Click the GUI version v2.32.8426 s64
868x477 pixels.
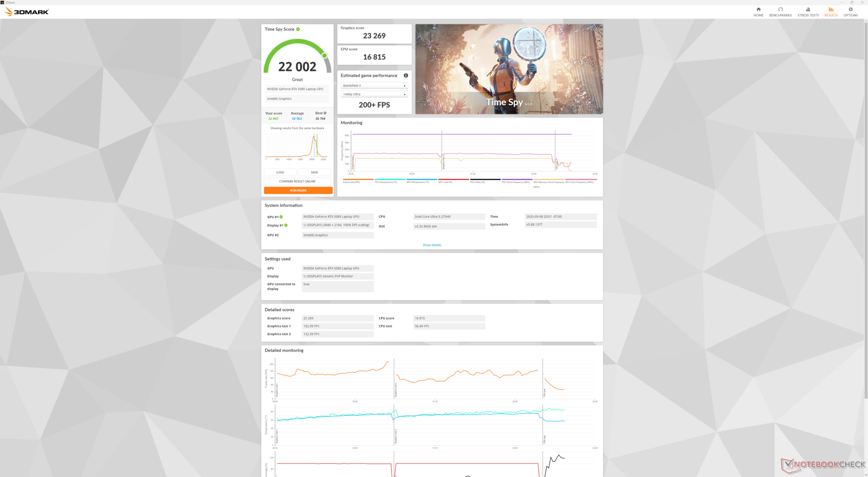coord(449,226)
